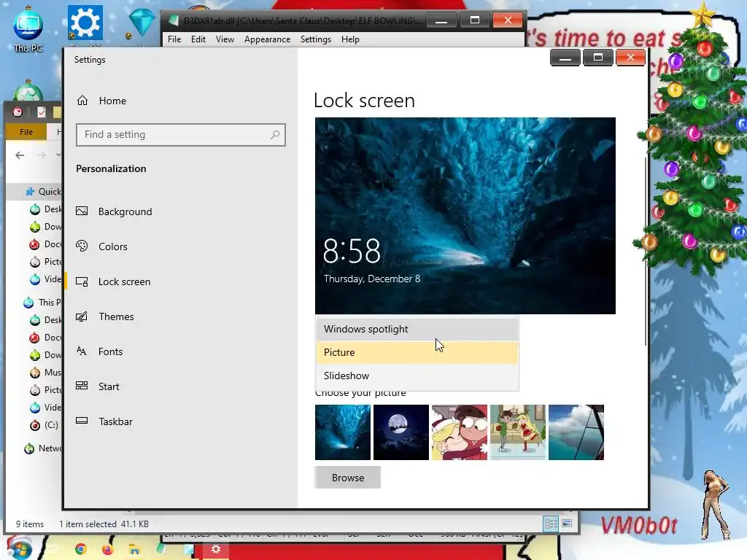This screenshot has height=560, width=747.
Task: Open the blue gear desktop shortcut
Action: tap(85, 23)
